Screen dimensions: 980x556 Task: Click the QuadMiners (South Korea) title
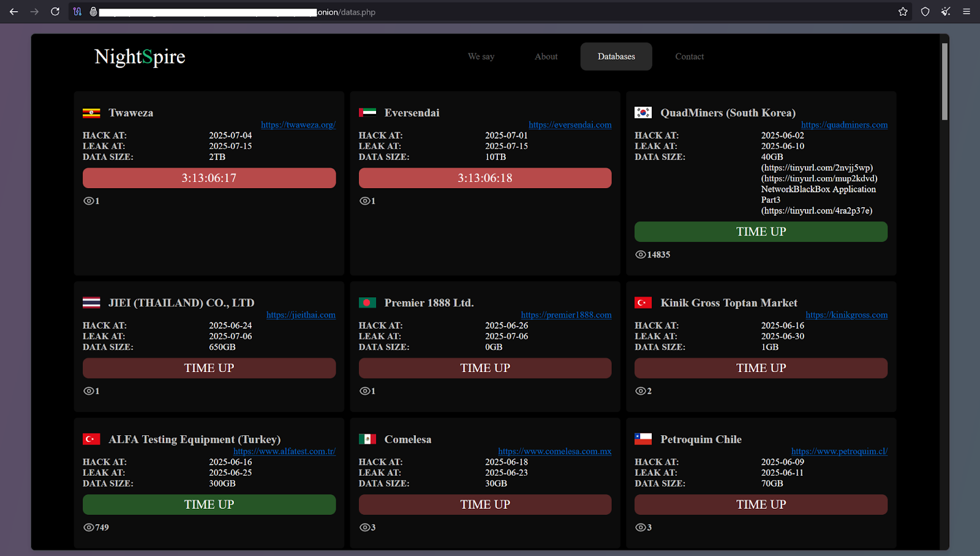728,113
